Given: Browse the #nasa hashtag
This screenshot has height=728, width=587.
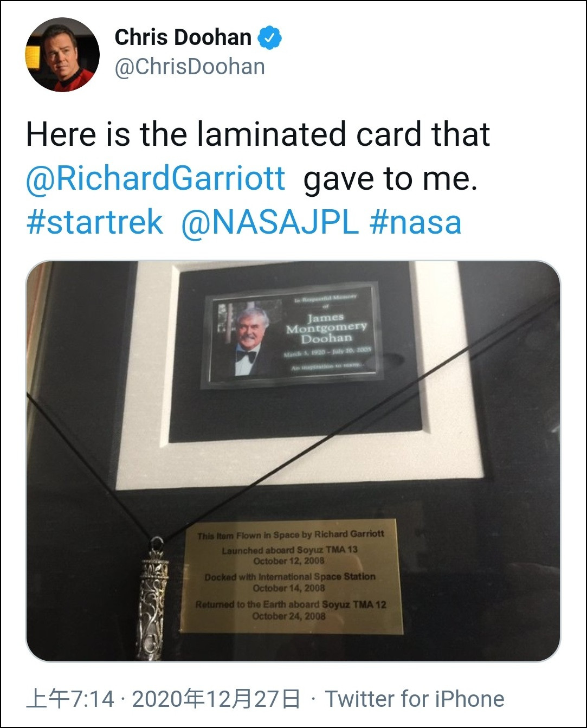Looking at the screenshot, I should (x=415, y=222).
